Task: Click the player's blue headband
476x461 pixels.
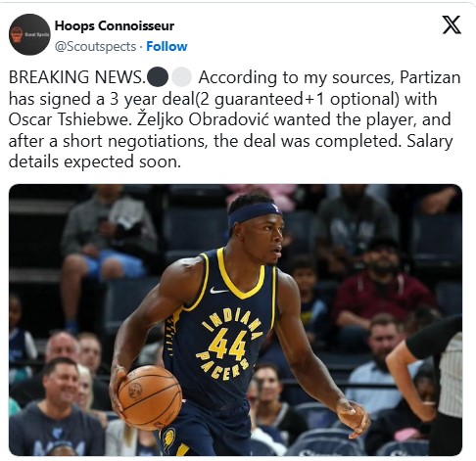Action: pyautogui.click(x=254, y=213)
